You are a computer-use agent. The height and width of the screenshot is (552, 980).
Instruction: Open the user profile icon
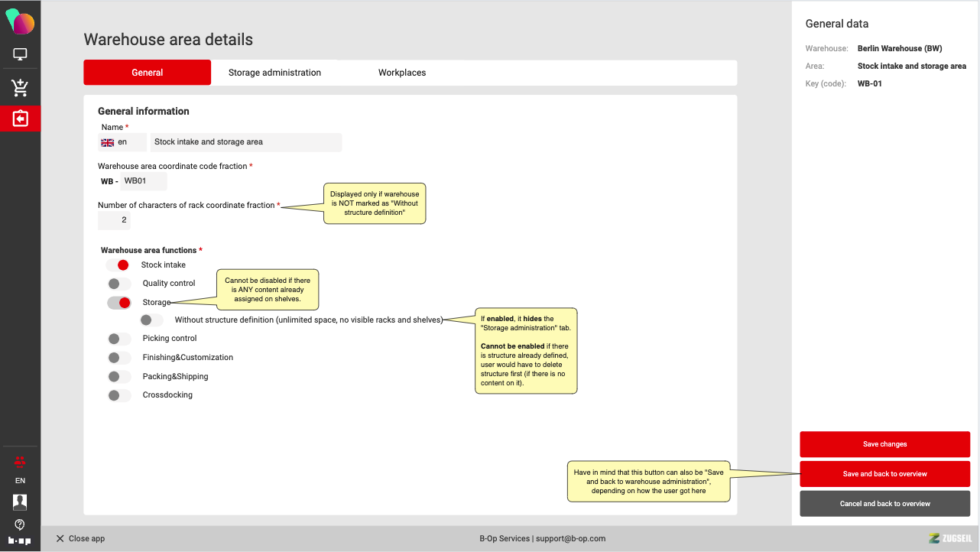[x=20, y=502]
